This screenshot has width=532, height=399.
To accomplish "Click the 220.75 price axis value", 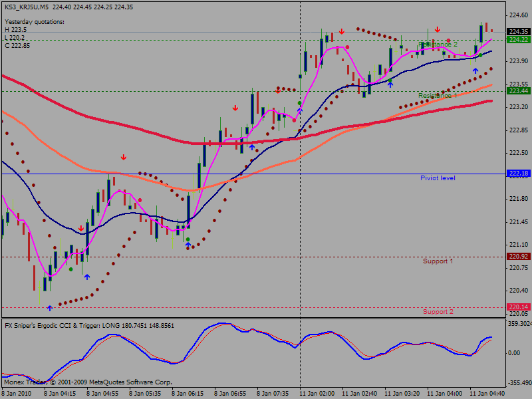I will click(x=519, y=268).
